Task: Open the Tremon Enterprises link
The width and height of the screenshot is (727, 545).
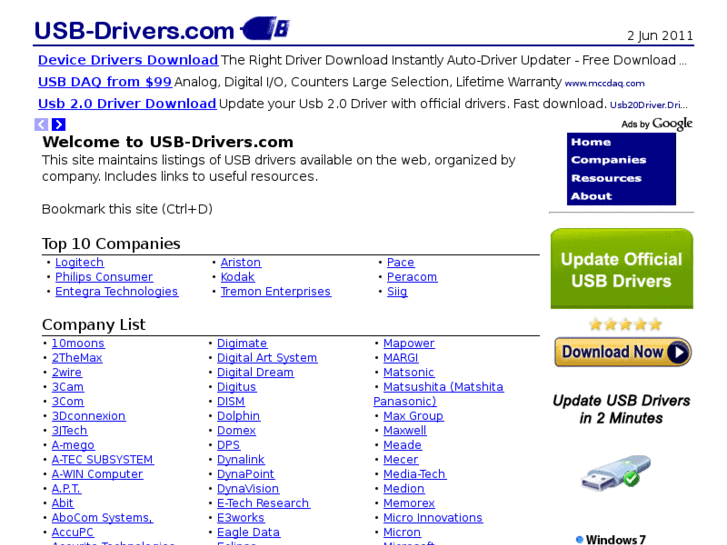Action: coord(275,291)
